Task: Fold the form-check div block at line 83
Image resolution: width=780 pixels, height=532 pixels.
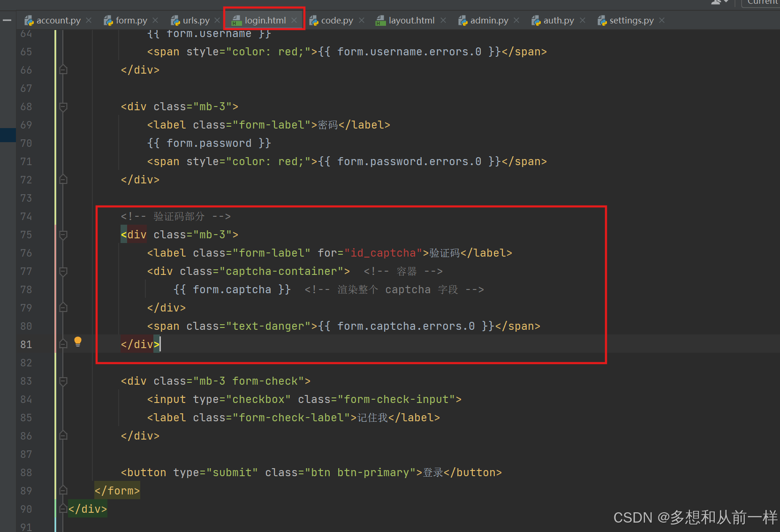Action: [62, 381]
